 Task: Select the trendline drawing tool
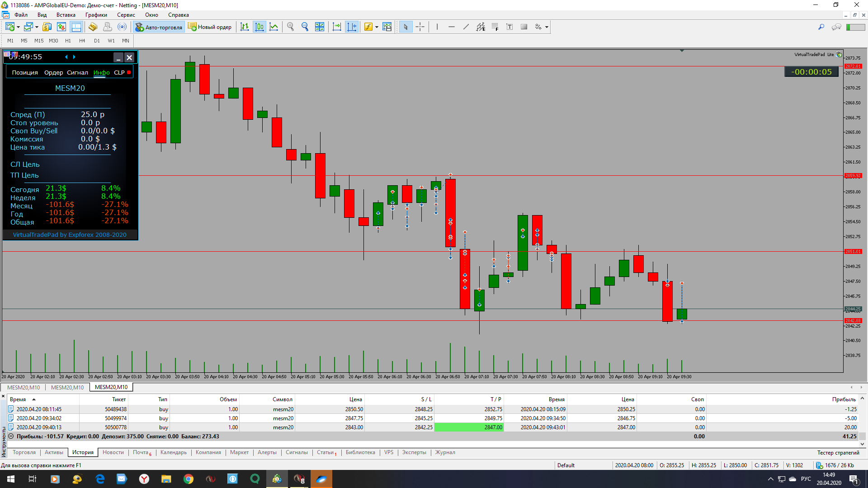pyautogui.click(x=466, y=27)
